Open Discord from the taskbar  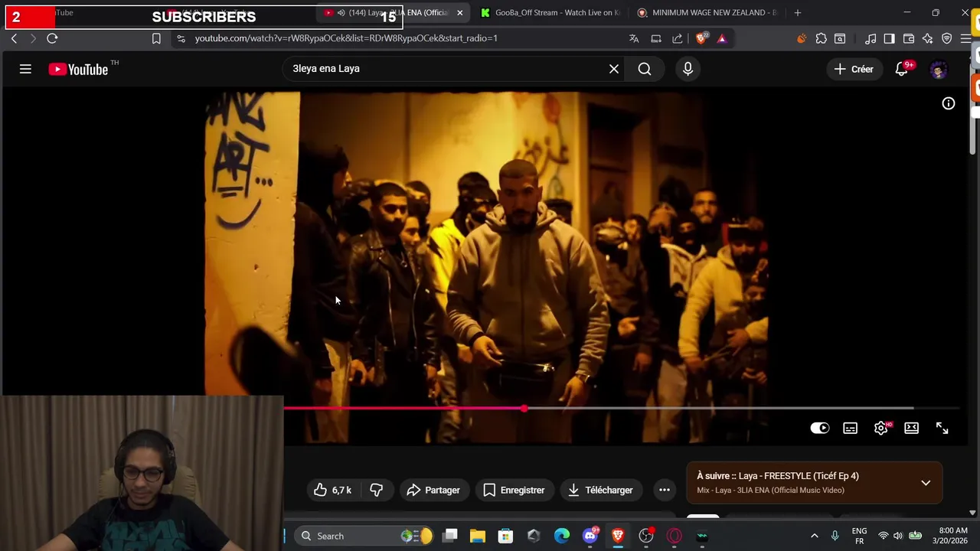pyautogui.click(x=590, y=536)
